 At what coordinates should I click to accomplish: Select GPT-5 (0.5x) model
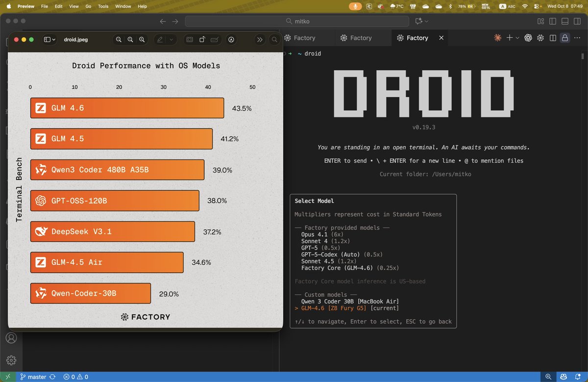[321, 248]
